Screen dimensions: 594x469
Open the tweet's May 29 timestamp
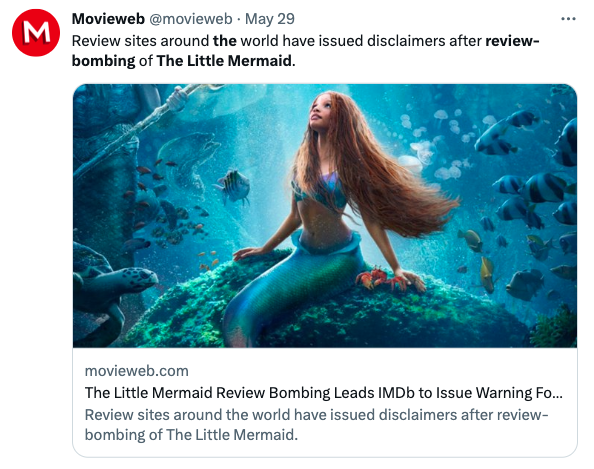[x=270, y=19]
